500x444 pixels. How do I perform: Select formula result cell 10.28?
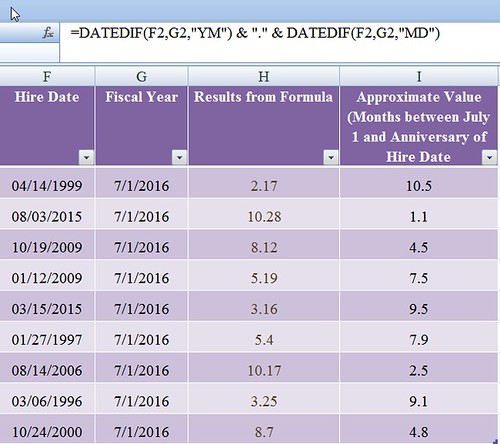click(x=264, y=214)
